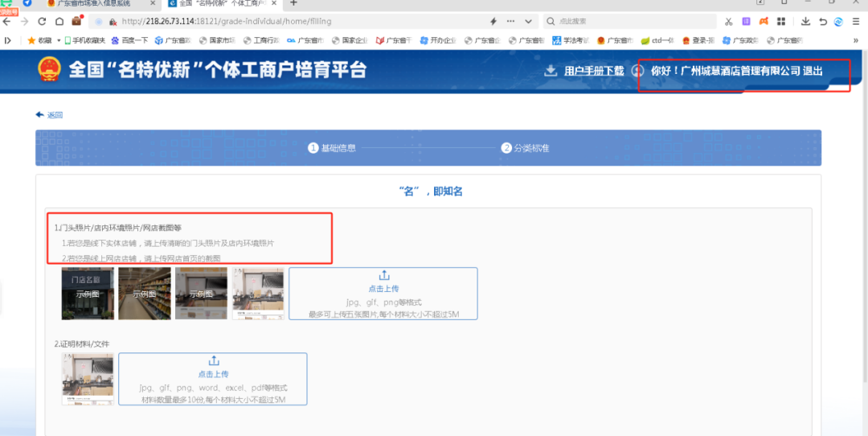Click upload box for storefront photos
868x436 pixels.
click(x=383, y=294)
